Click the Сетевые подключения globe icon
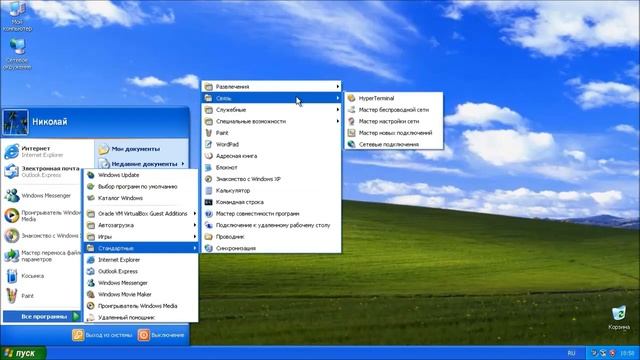Viewport: 640px width, 360px height. click(351, 144)
